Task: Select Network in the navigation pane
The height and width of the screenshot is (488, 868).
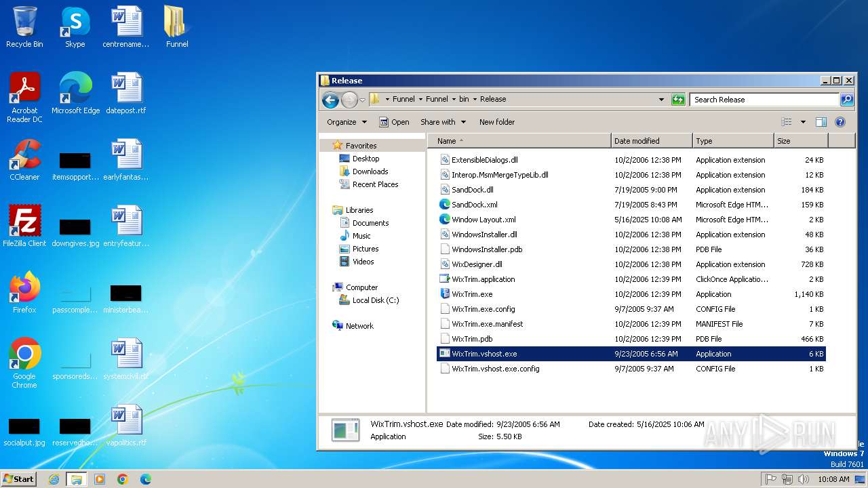Action: click(359, 326)
